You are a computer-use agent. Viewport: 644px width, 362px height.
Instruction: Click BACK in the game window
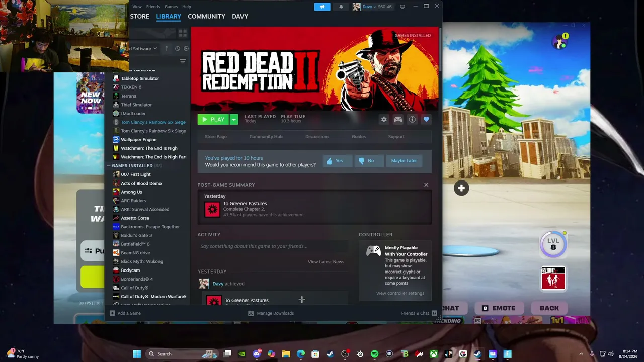pos(549,308)
